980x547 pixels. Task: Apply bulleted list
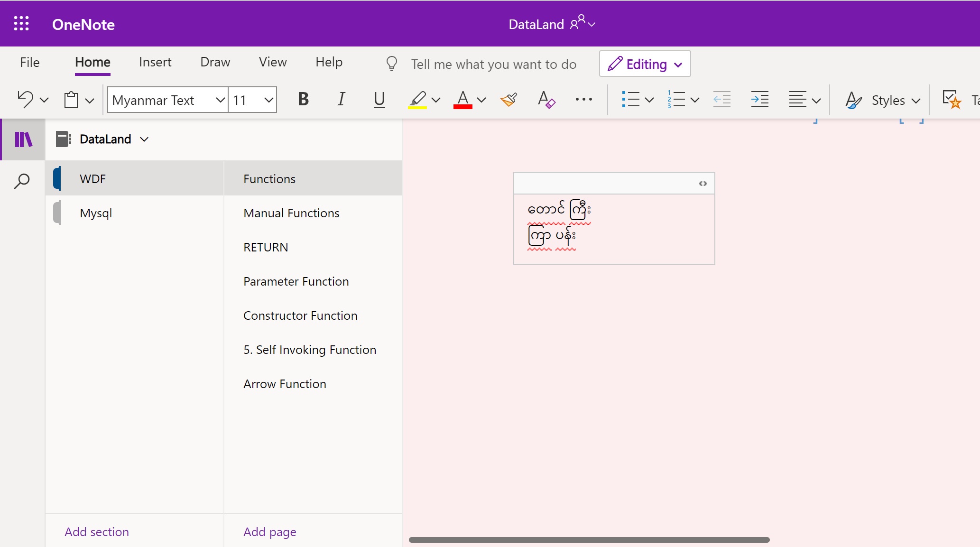pos(630,100)
